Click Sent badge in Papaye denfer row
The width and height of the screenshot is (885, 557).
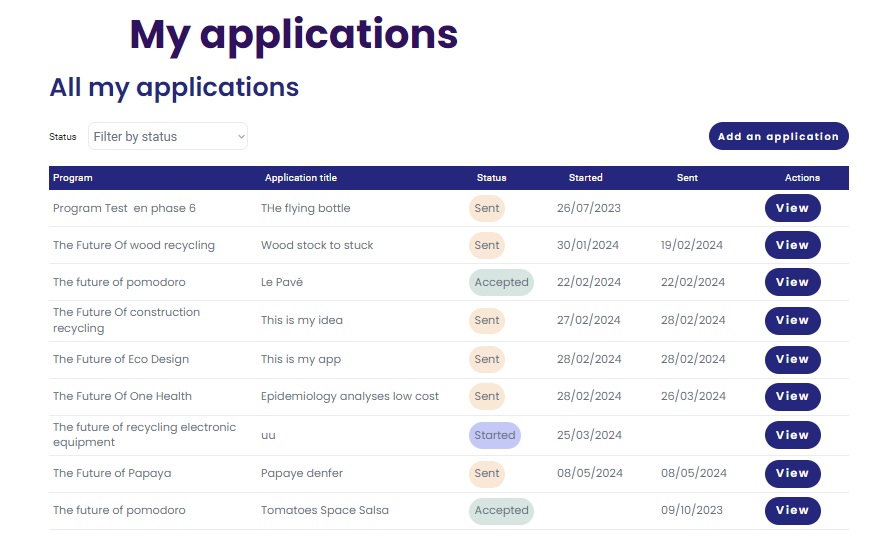click(x=487, y=473)
